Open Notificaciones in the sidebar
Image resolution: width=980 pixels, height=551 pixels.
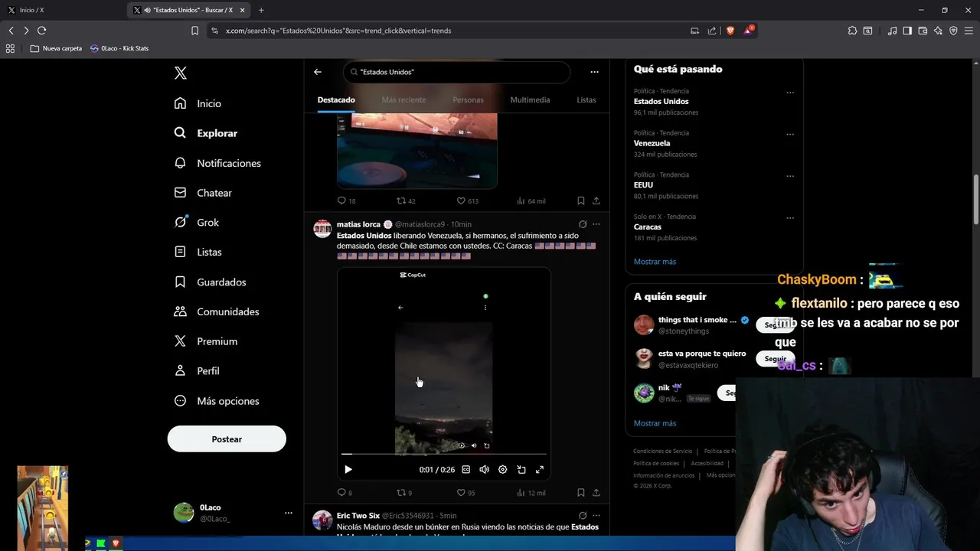217,163
